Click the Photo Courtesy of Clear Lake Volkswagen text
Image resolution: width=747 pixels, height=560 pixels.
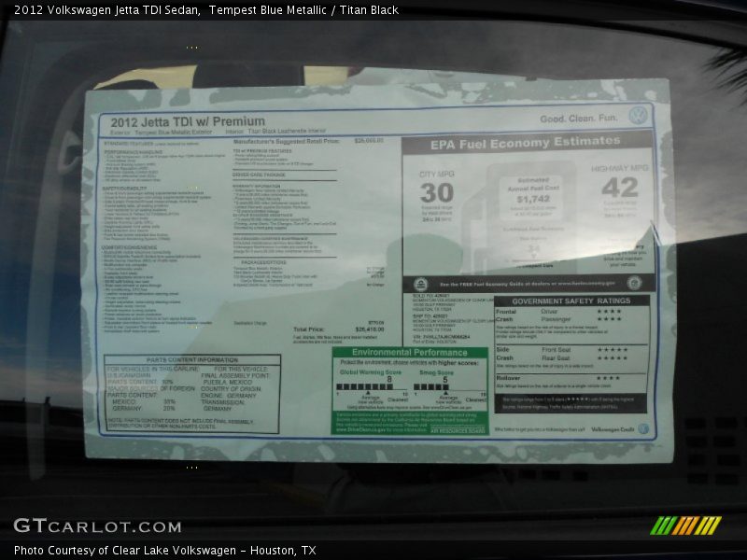tap(164, 551)
